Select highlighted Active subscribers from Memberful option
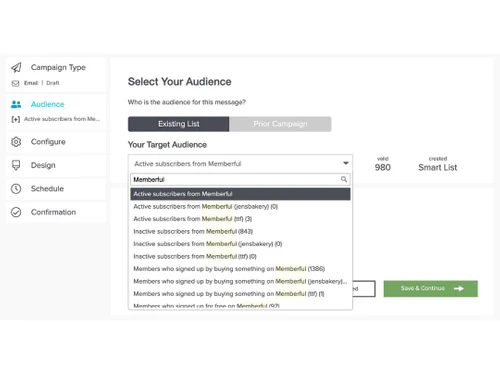This screenshot has width=500, height=375. [240, 194]
